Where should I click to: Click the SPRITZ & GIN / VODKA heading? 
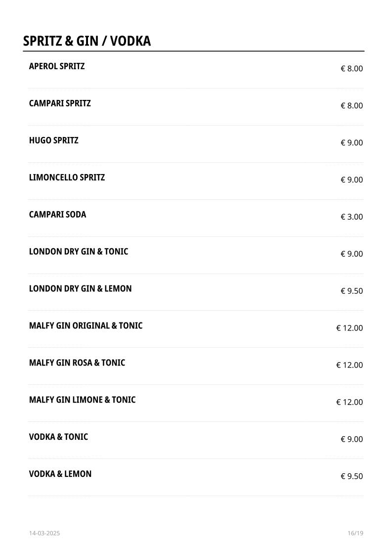[87, 41]
